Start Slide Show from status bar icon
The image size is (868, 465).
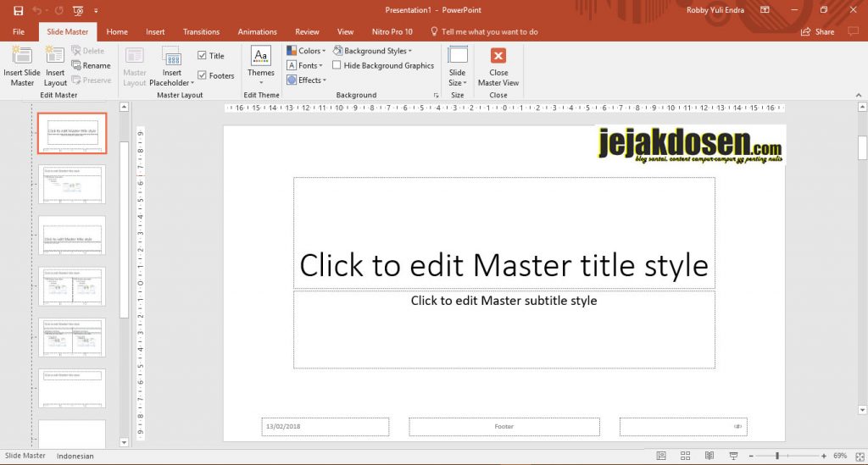tap(733, 456)
